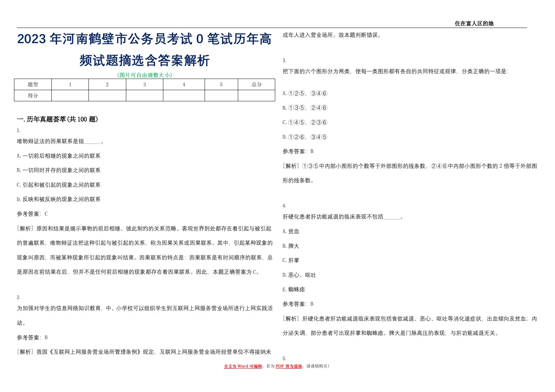Image resolution: width=555 pixels, height=392 pixels.
Task: Click the note '(图片可自由调整大小)'
Action: pos(144,75)
